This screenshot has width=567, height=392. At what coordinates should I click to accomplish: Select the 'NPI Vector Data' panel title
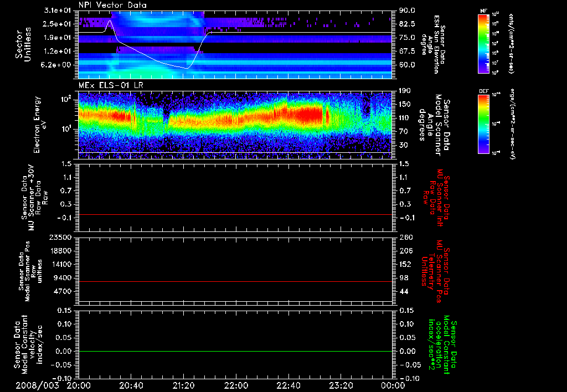click(112, 5)
